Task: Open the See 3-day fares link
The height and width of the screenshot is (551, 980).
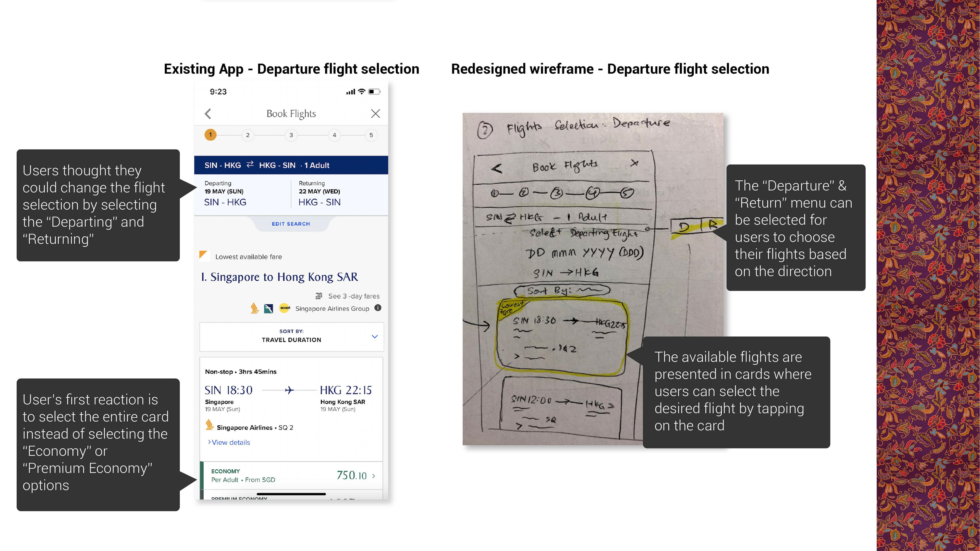Action: pyautogui.click(x=353, y=296)
